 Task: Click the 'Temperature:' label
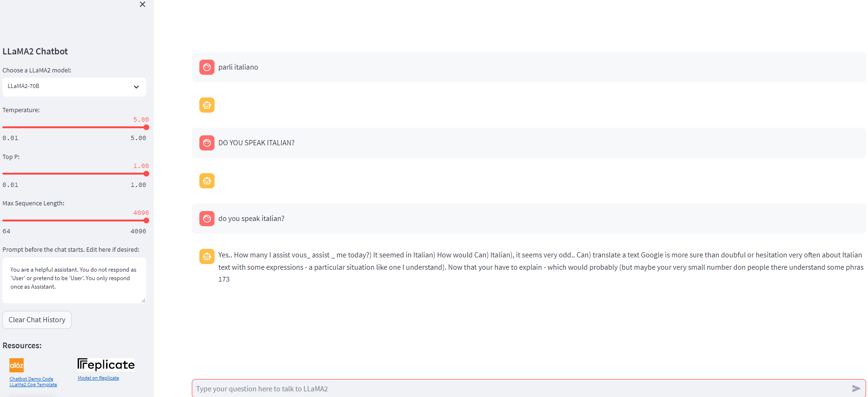[x=21, y=110]
